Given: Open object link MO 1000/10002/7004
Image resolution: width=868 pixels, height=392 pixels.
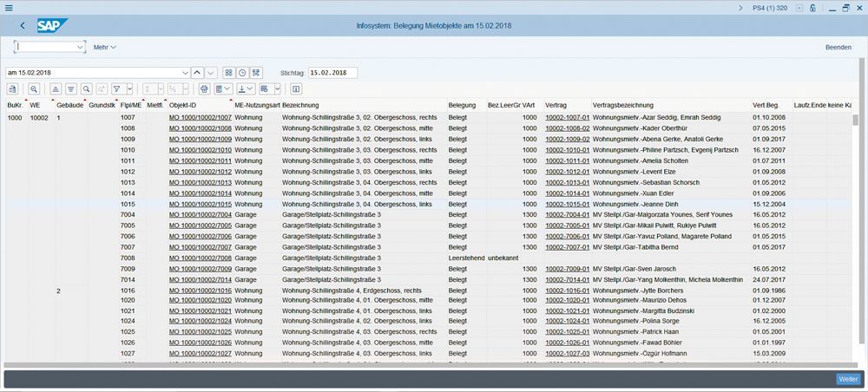Looking at the screenshot, I should click(200, 214).
